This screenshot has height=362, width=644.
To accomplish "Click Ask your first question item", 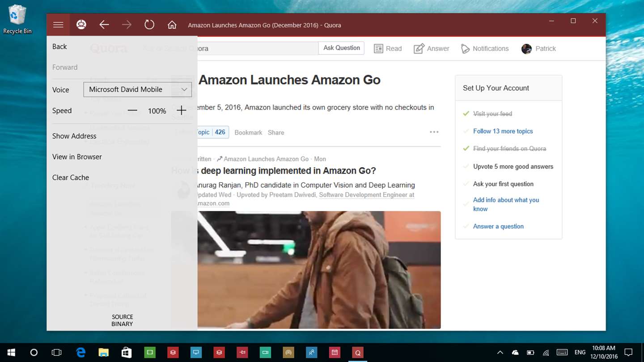I will (504, 184).
